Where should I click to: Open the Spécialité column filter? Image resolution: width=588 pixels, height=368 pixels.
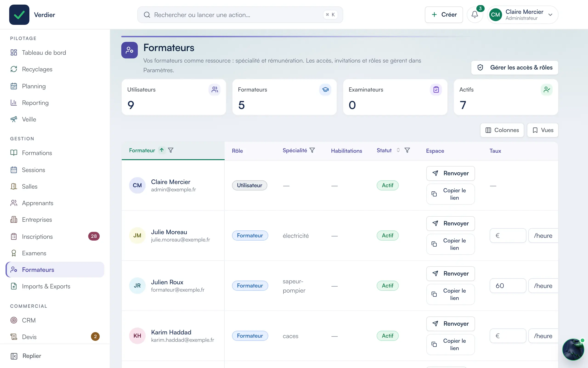click(x=312, y=150)
